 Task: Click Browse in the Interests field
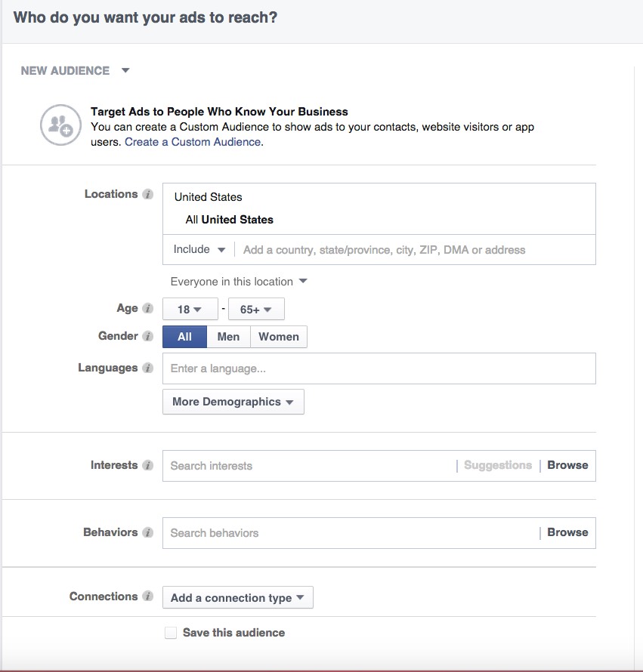pos(567,466)
